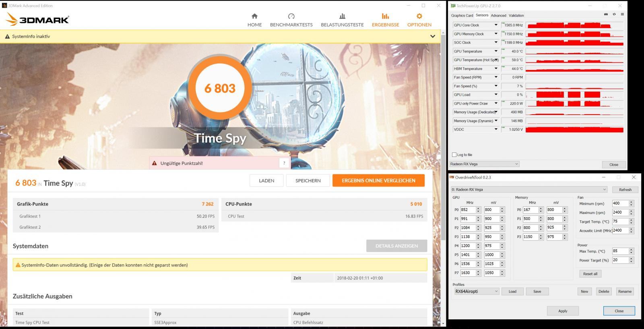Increase memory P3 MHz stepper up

[541, 235]
